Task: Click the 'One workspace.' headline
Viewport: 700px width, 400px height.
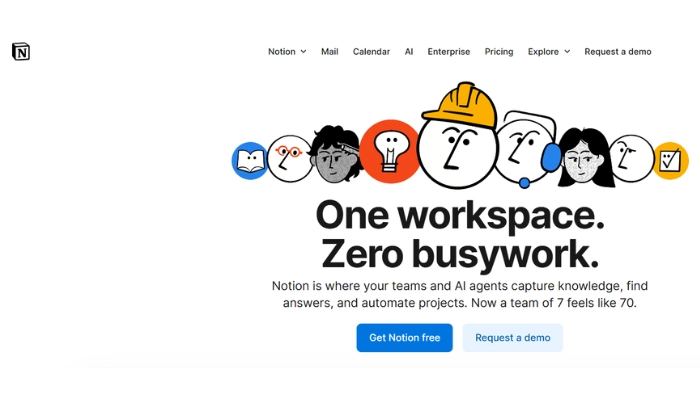Action: [460, 216]
